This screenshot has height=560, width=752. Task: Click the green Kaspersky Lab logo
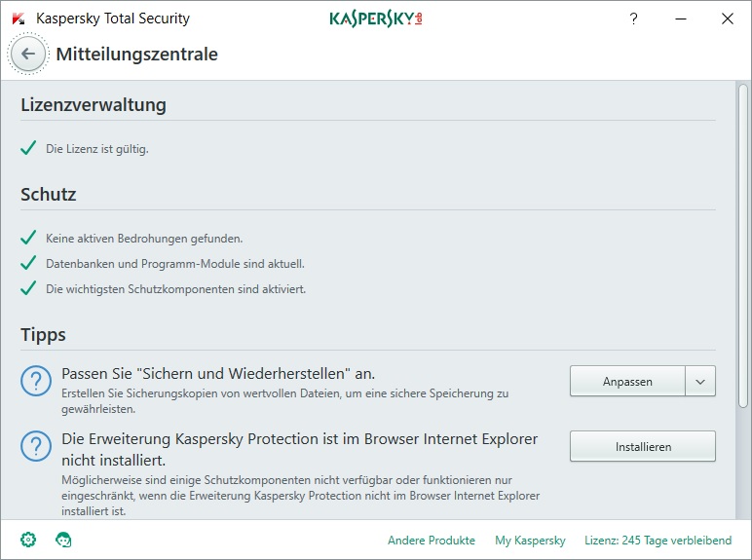click(376, 19)
